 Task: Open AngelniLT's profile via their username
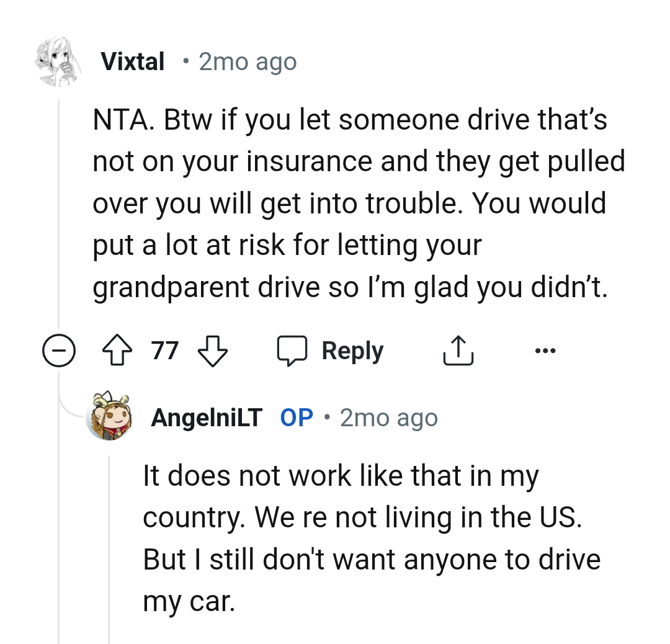[x=207, y=416]
